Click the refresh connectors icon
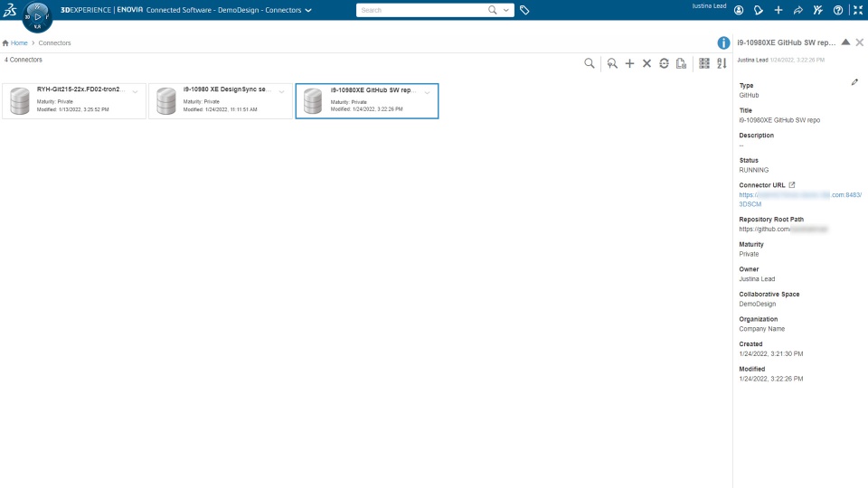 click(664, 63)
